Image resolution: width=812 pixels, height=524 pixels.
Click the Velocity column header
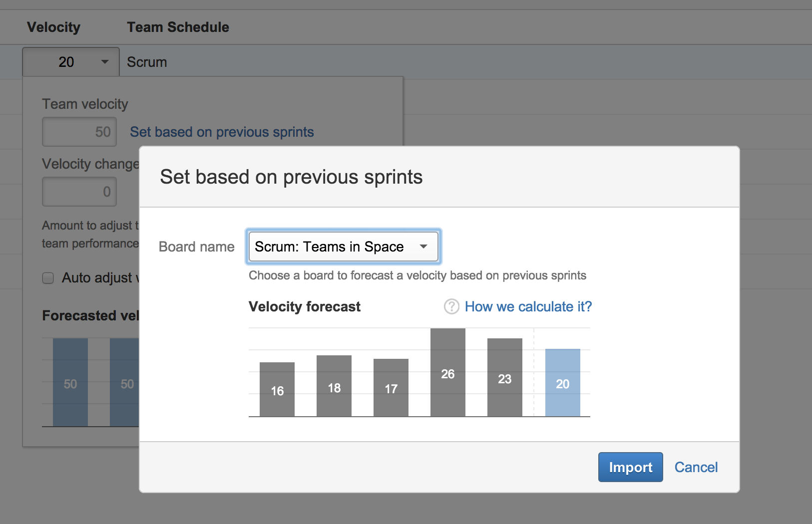pos(53,27)
